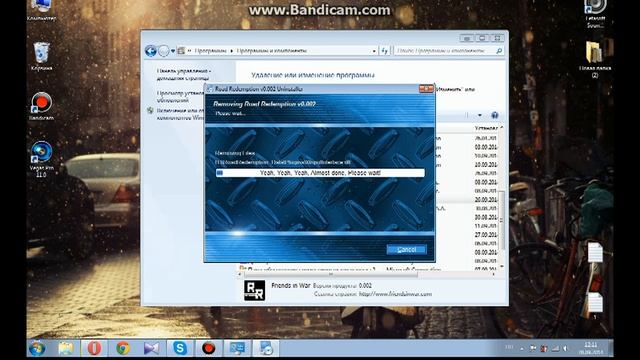Open the Recycle Bin desktop icon
640x360 pixels.
coord(41,56)
